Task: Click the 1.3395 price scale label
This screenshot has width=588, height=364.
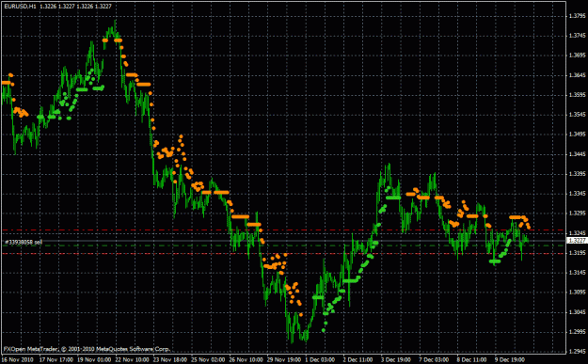Action: point(577,174)
